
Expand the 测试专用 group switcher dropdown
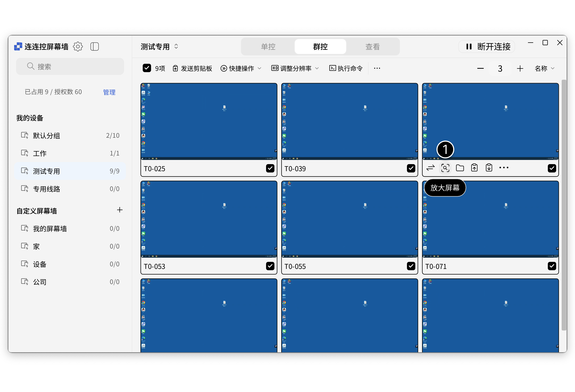(176, 46)
